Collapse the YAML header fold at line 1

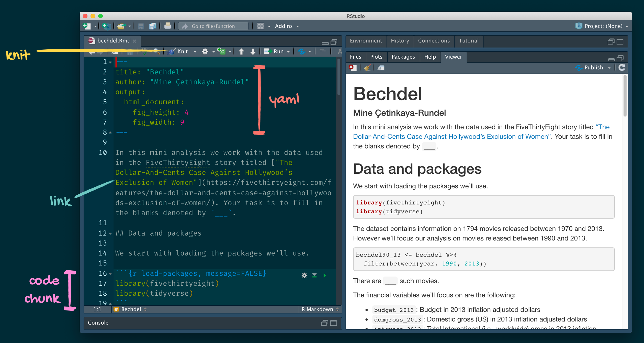[110, 62]
